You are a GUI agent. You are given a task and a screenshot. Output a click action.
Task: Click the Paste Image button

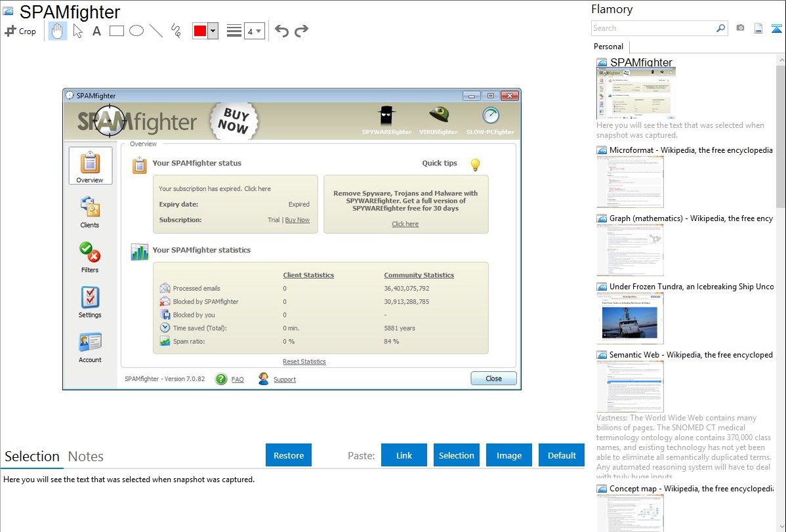coord(508,455)
